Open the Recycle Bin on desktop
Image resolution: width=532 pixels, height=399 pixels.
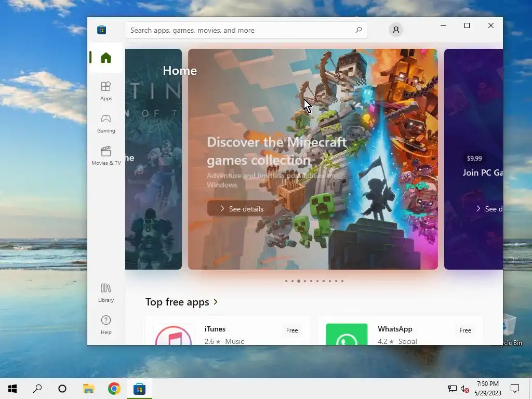(511, 330)
